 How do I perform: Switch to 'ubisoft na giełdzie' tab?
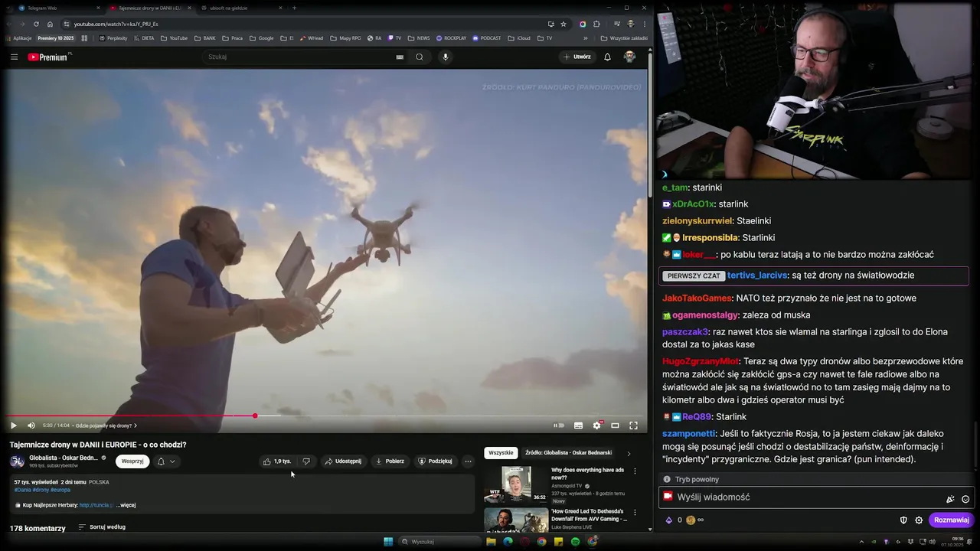pos(242,8)
